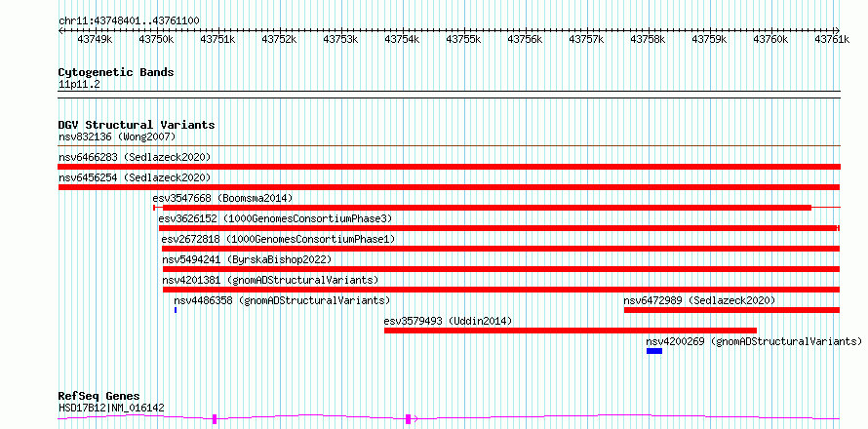Image resolution: width=868 pixels, height=429 pixels.
Task: Click the chr11:43748401..43761100 coordinate label
Action: click(129, 20)
